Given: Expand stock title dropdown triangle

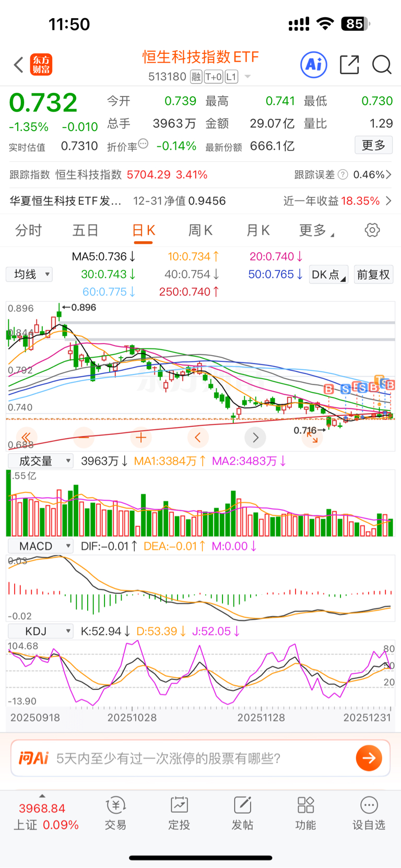Looking at the screenshot, I should pos(247,77).
